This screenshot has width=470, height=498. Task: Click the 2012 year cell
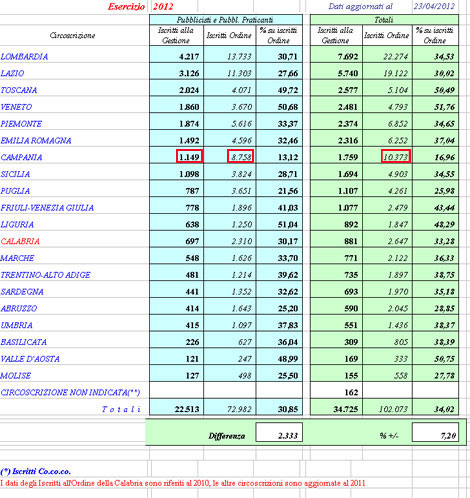point(163,7)
